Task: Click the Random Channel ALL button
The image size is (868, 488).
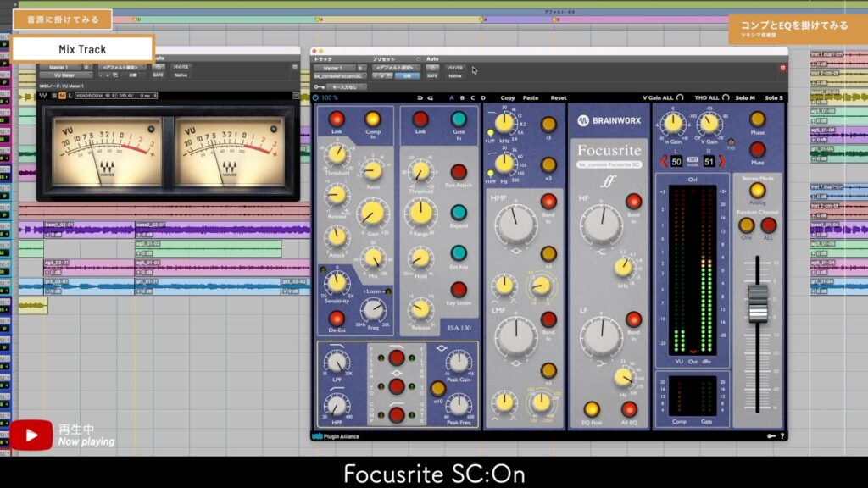Action: pyautogui.click(x=768, y=225)
